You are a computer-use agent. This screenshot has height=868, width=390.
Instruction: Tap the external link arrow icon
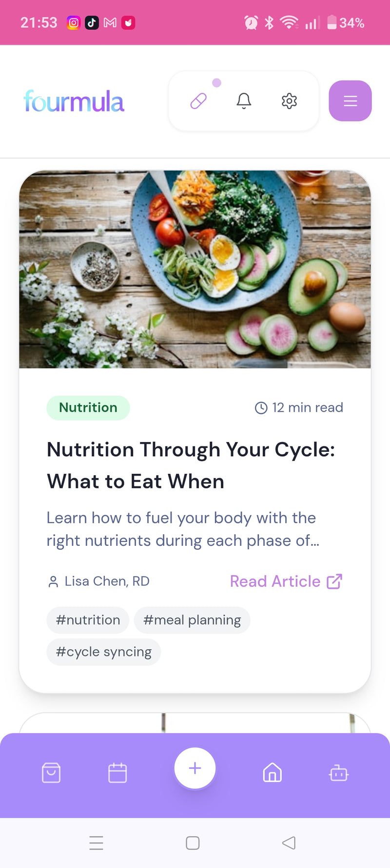(x=334, y=581)
